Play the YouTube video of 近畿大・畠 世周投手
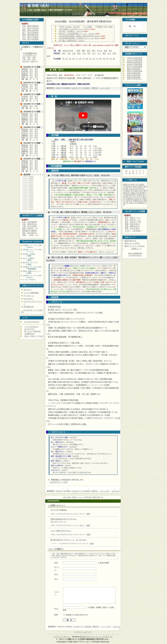Viewport: 167px width, 644px height. (83, 115)
